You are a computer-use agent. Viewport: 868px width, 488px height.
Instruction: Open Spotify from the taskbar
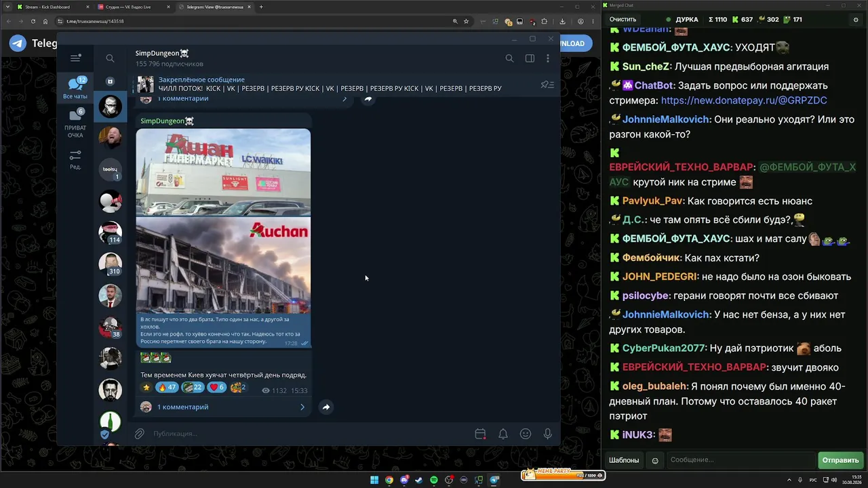(x=434, y=481)
